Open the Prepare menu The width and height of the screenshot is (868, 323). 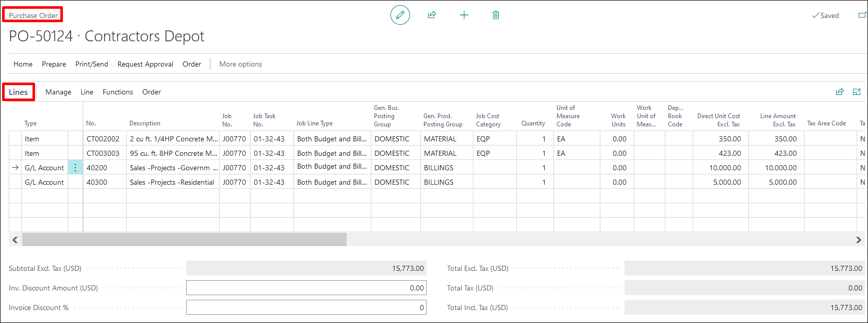point(54,64)
